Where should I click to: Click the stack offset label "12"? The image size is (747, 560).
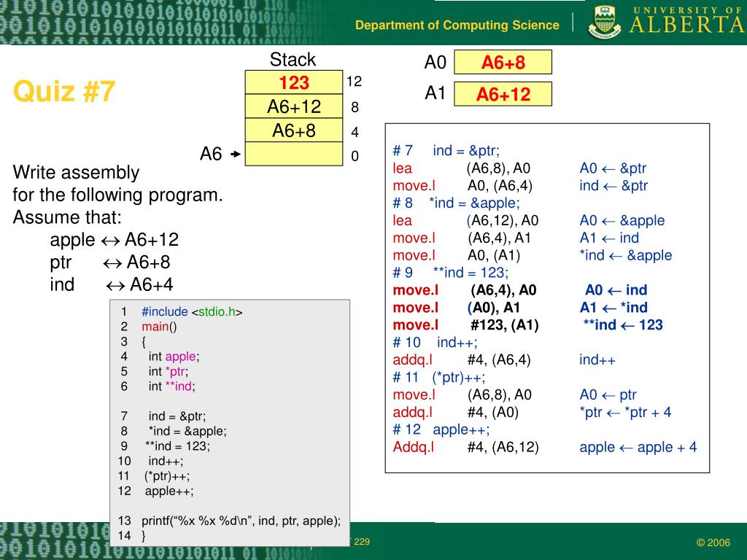[x=354, y=82]
